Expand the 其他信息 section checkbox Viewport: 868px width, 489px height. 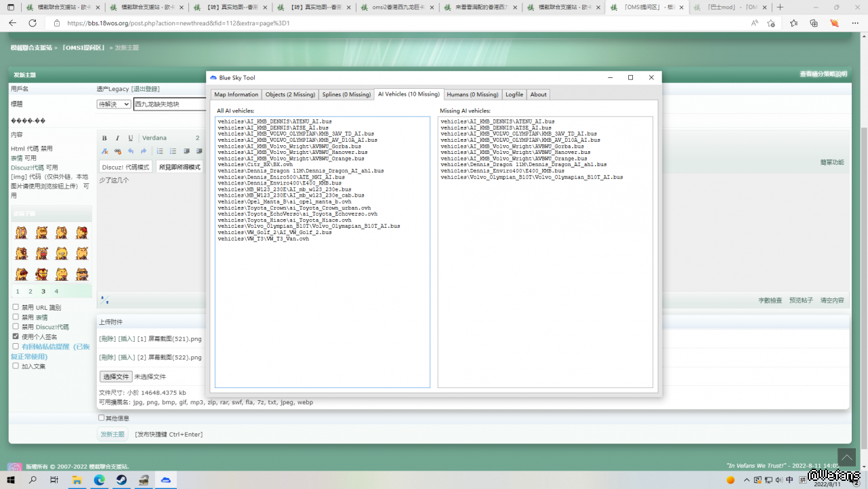pos(102,418)
